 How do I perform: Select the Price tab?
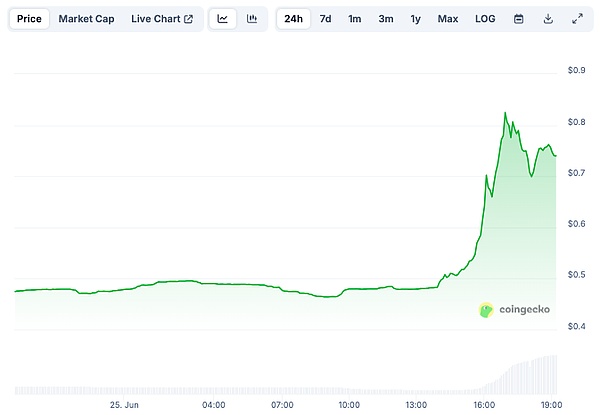click(x=29, y=19)
